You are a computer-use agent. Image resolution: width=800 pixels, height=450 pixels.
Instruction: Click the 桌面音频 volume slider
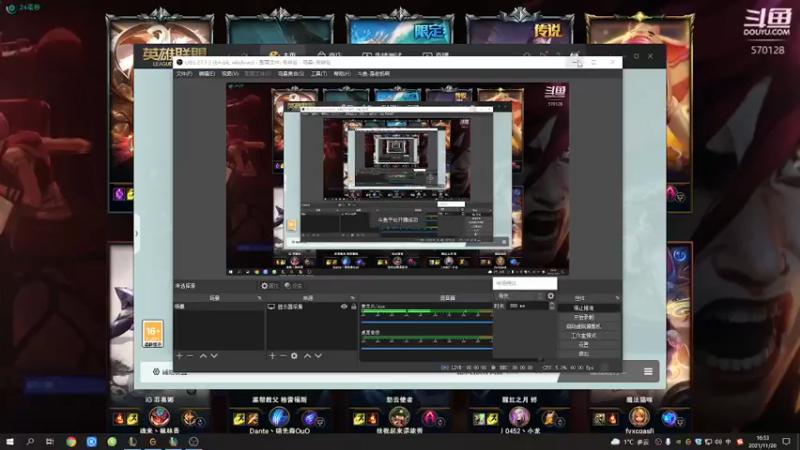(427, 348)
